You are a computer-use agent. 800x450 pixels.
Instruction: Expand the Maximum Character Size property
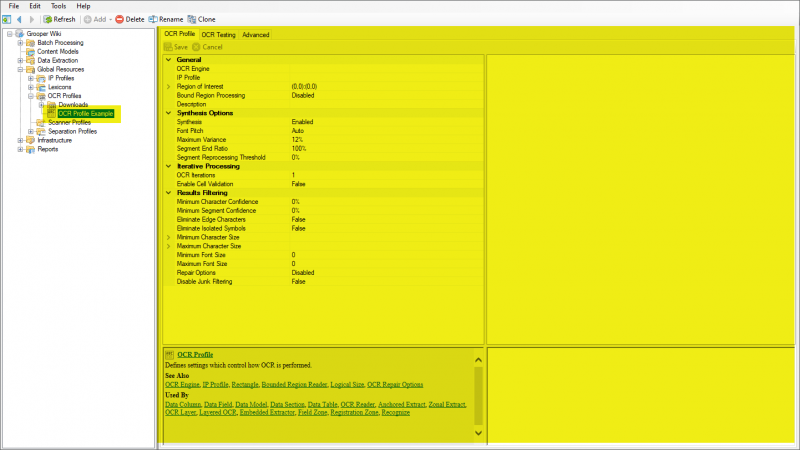(168, 246)
